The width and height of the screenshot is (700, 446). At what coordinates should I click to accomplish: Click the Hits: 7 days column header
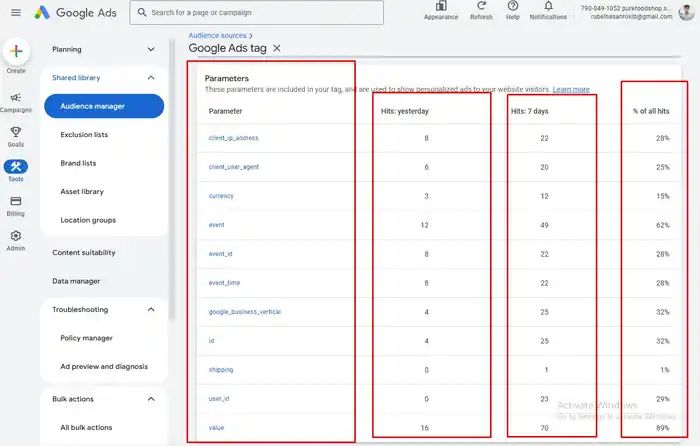[529, 111]
